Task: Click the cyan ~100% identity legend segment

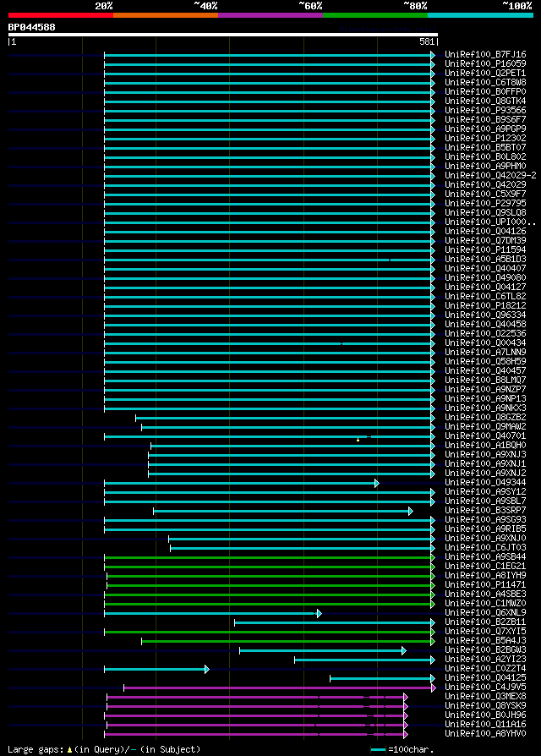Action: tap(480, 15)
